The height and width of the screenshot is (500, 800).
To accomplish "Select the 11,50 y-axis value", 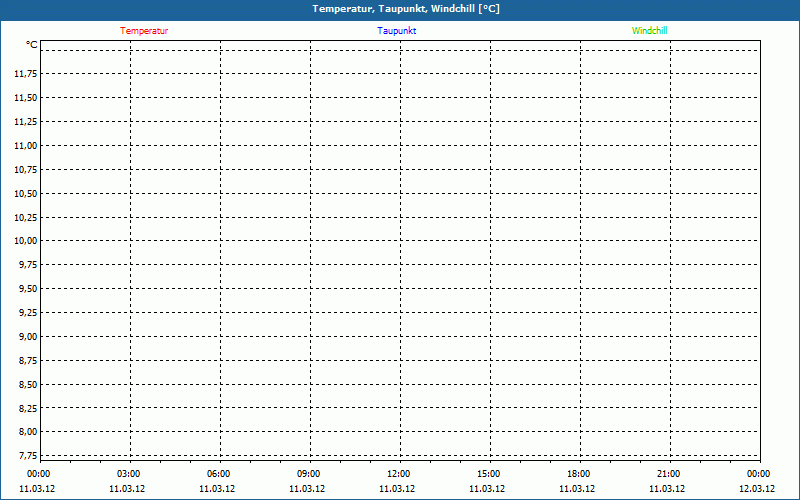I will tap(26, 98).
